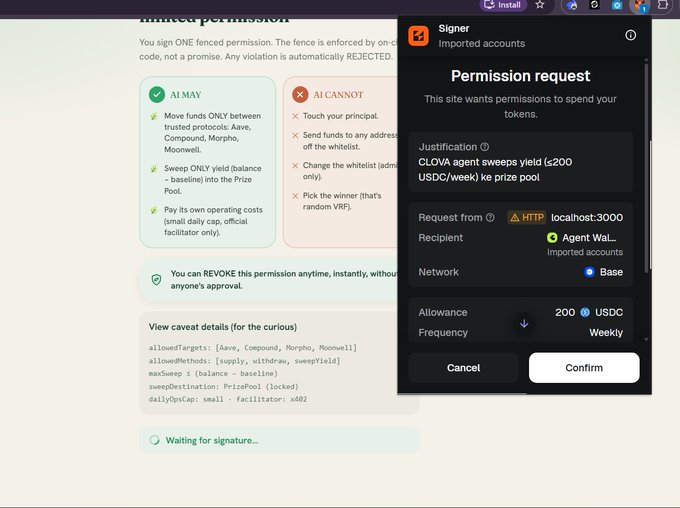
Task: Click the allowedTargets caveat line
Action: (x=252, y=348)
